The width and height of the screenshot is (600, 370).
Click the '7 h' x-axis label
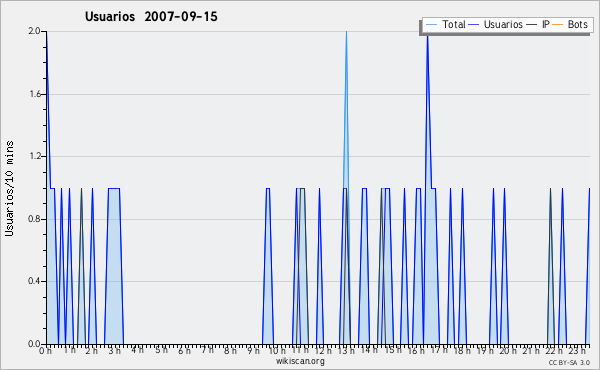[207, 350]
